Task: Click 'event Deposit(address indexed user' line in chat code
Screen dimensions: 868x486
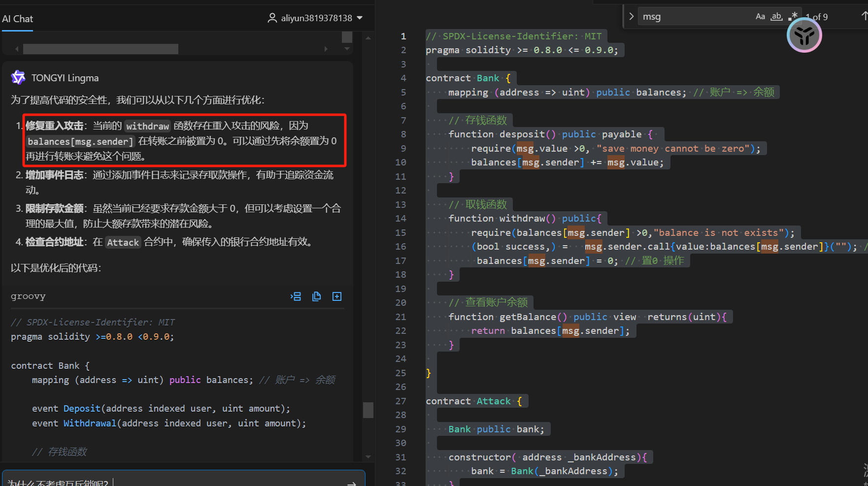Action: pyautogui.click(x=161, y=408)
